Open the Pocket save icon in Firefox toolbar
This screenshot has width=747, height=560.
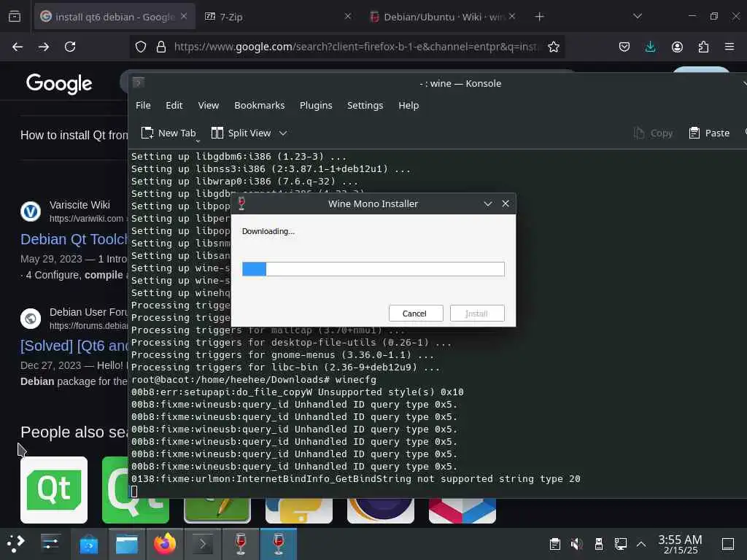point(624,47)
